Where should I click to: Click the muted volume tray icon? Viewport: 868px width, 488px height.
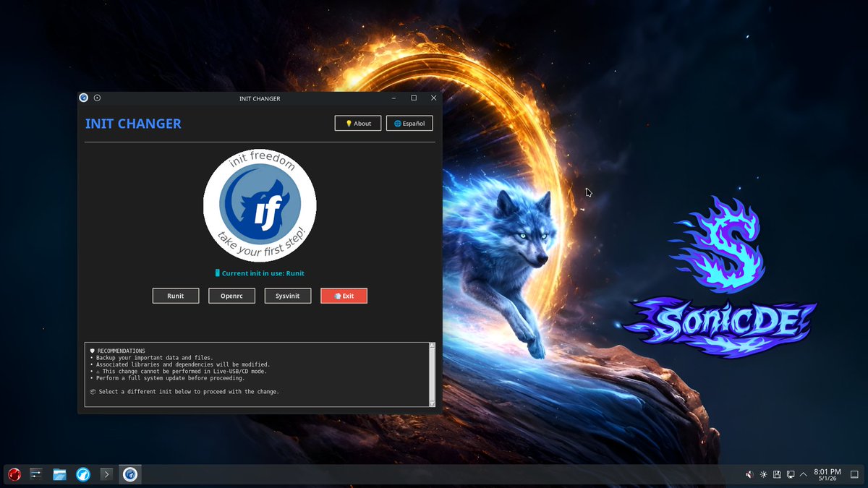click(749, 474)
